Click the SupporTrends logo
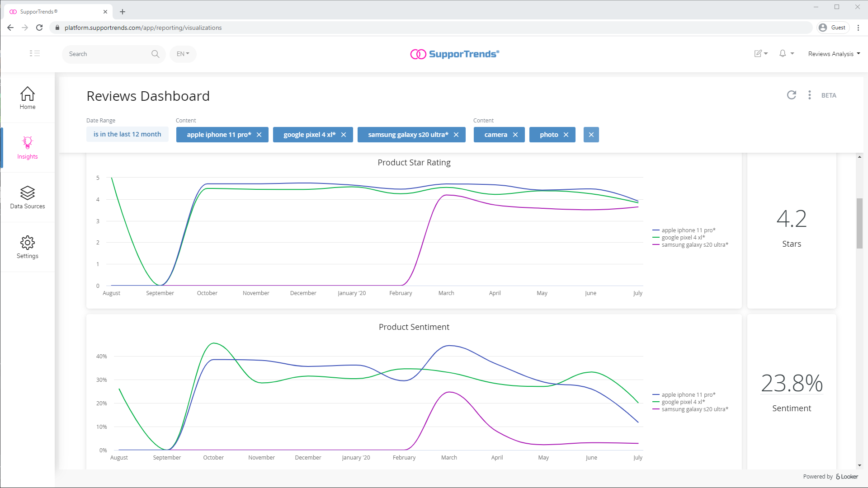The image size is (868, 488). tap(455, 54)
